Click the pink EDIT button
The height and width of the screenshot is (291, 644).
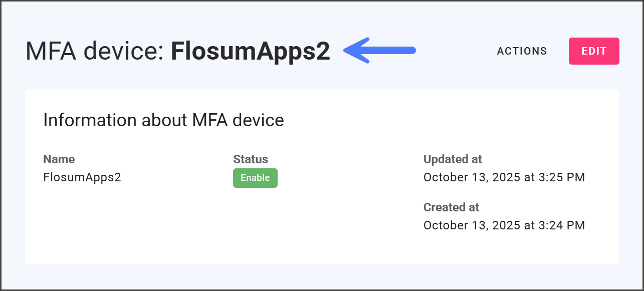tap(594, 51)
